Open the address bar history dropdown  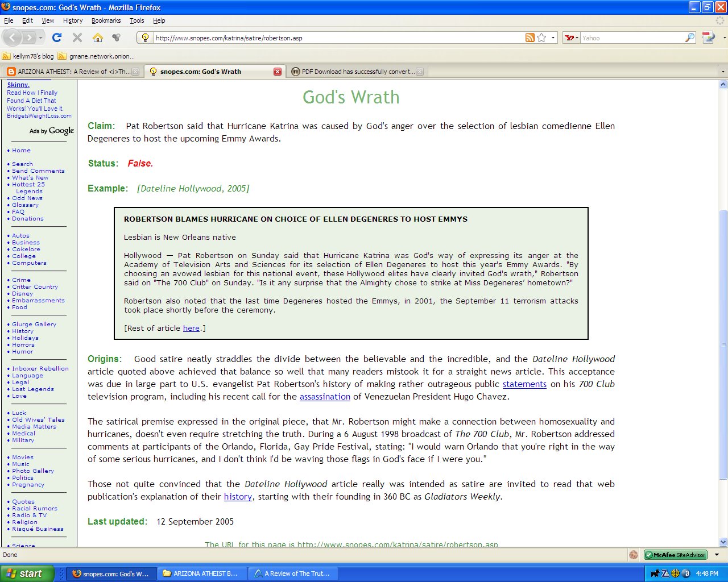pyautogui.click(x=553, y=38)
